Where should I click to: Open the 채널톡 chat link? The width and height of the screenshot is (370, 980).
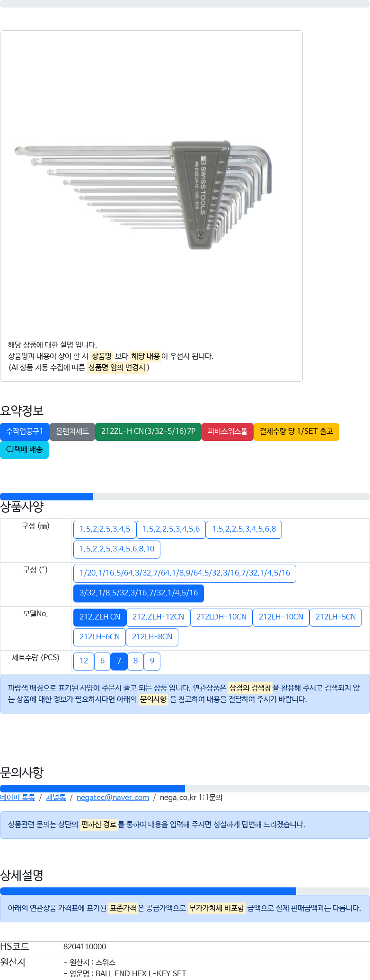point(55,798)
